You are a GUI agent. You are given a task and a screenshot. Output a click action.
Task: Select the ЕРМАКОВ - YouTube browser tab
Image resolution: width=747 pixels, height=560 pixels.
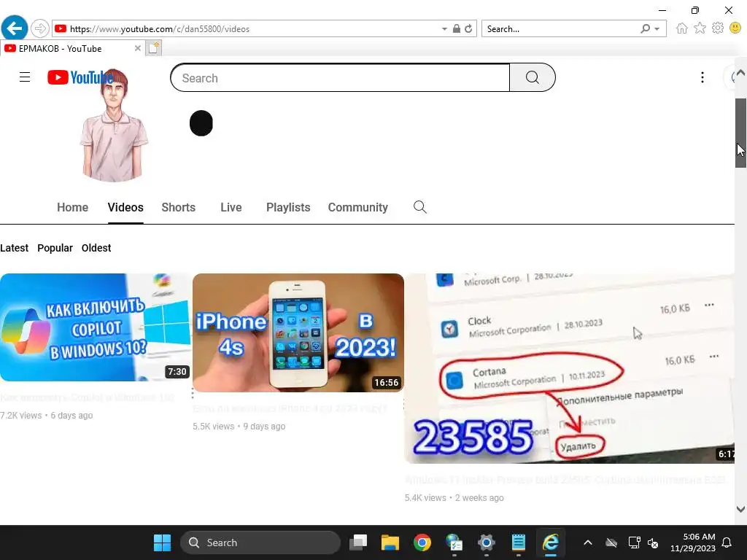click(x=71, y=48)
